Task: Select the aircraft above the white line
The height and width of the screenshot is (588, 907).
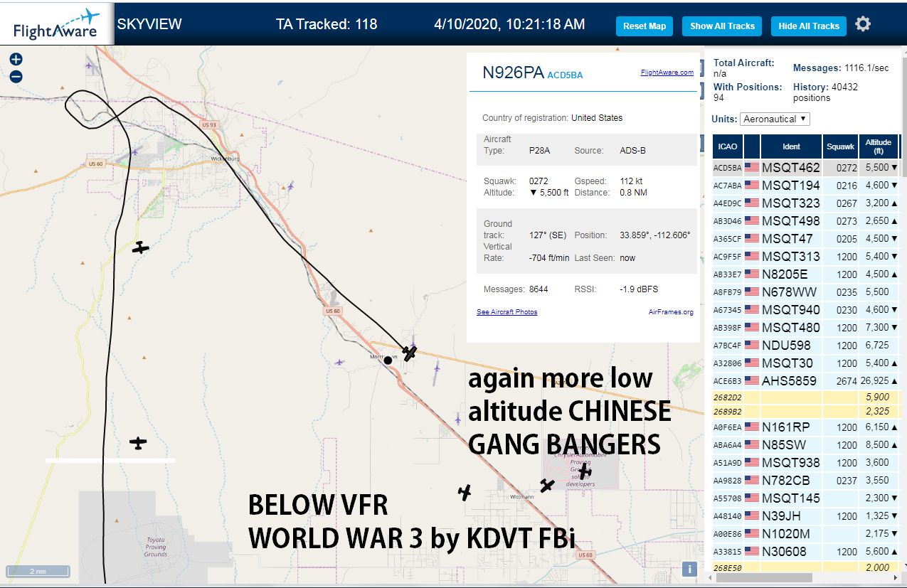Action: coord(138,443)
